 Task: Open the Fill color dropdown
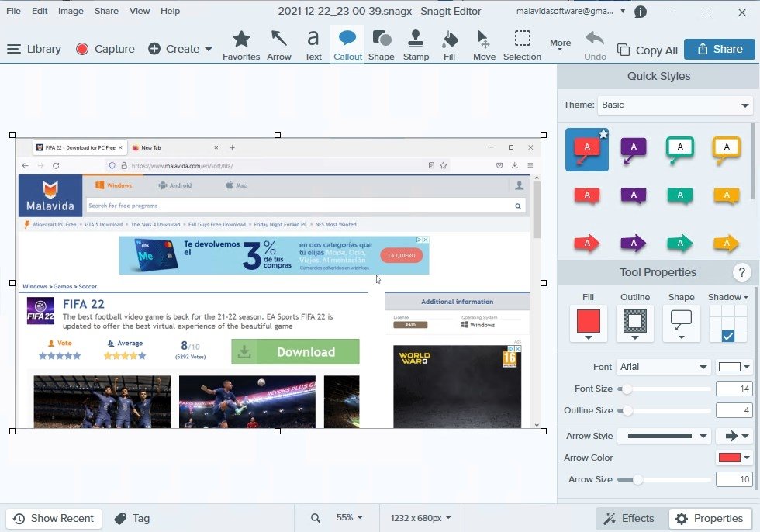pos(588,323)
